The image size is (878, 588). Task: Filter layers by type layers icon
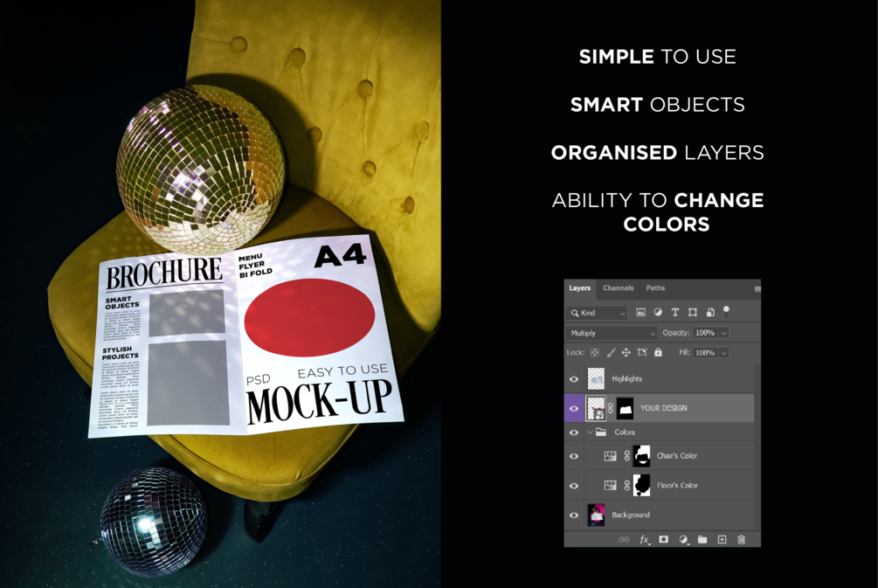[x=675, y=313]
